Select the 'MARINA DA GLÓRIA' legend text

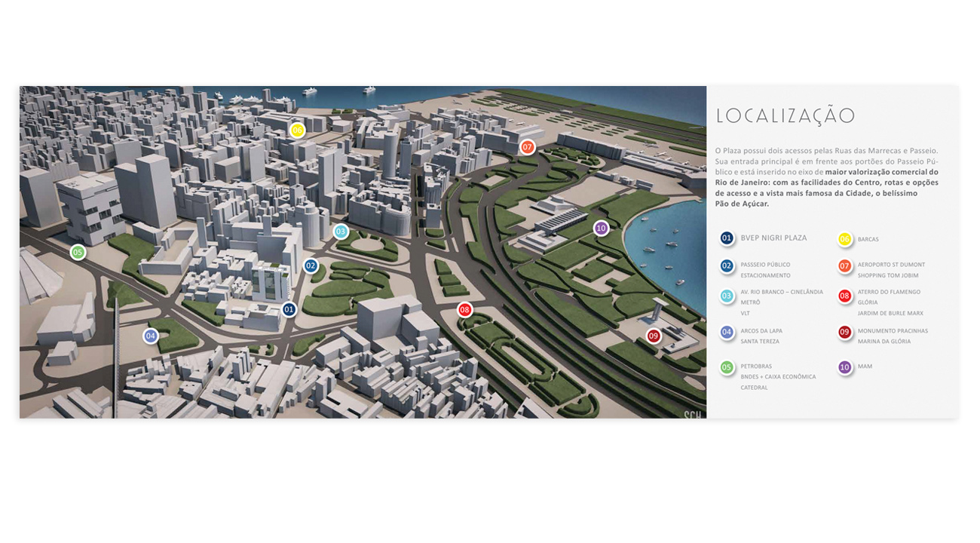[884, 342]
